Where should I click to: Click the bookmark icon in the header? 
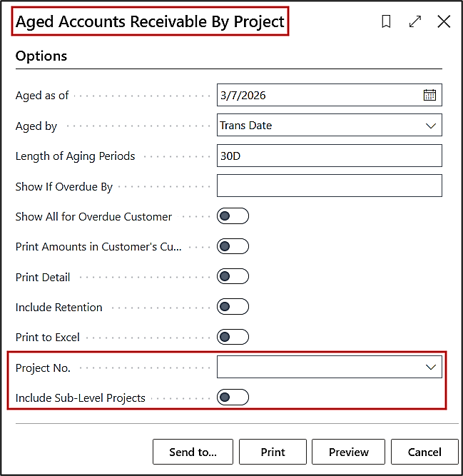(386, 22)
